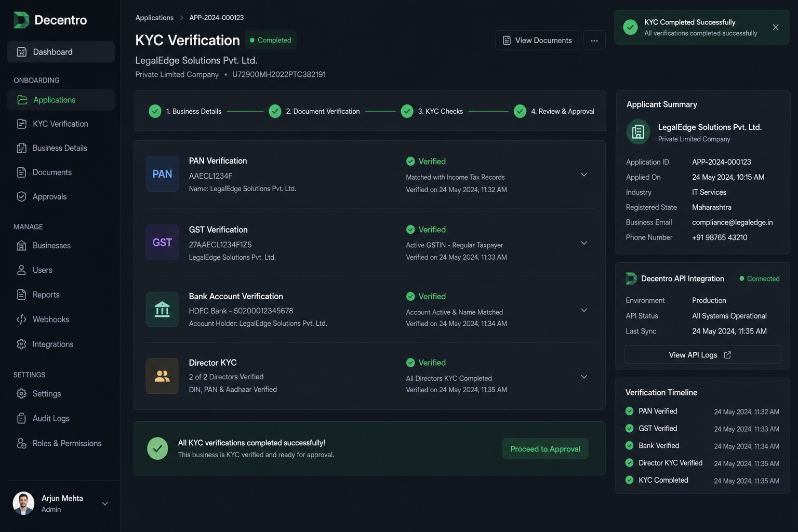Click the Reports document icon
The width and height of the screenshot is (798, 532).
tap(21, 295)
